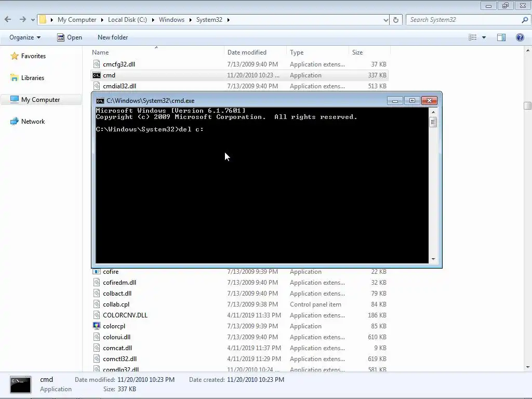
Task: Click the console scrollbar down arrow
Action: (433, 259)
